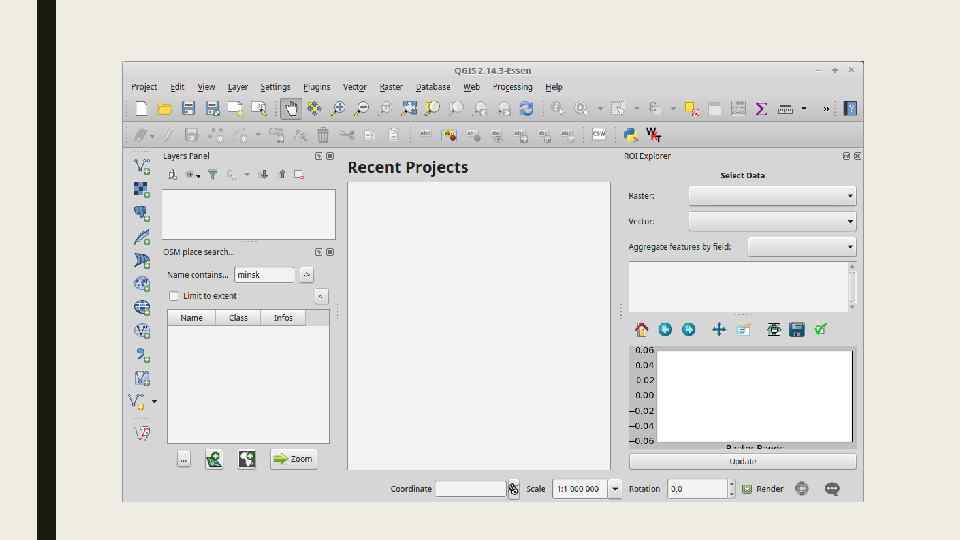Image resolution: width=960 pixels, height=540 pixels.
Task: Enable the Limit to extent checkbox
Action: point(174,296)
